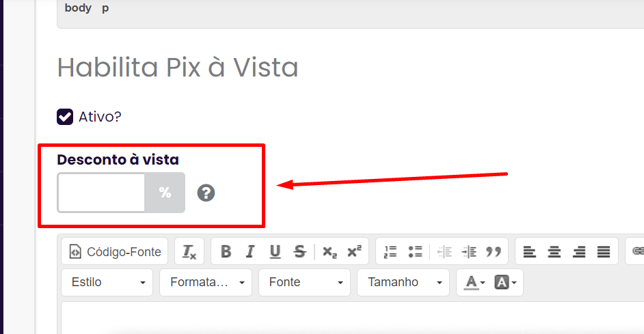This screenshot has height=334, width=644.
Task: Insert a bulleted list
Action: tap(415, 251)
